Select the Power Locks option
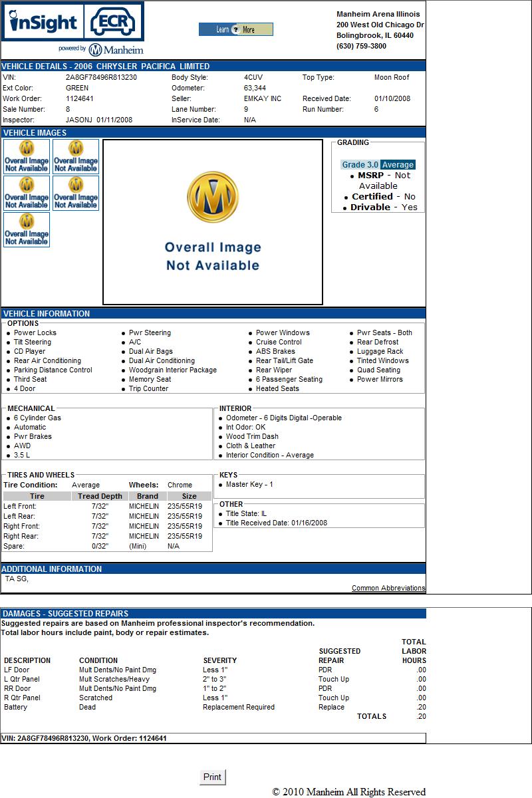Image resolution: width=532 pixels, height=798 pixels. point(35,332)
